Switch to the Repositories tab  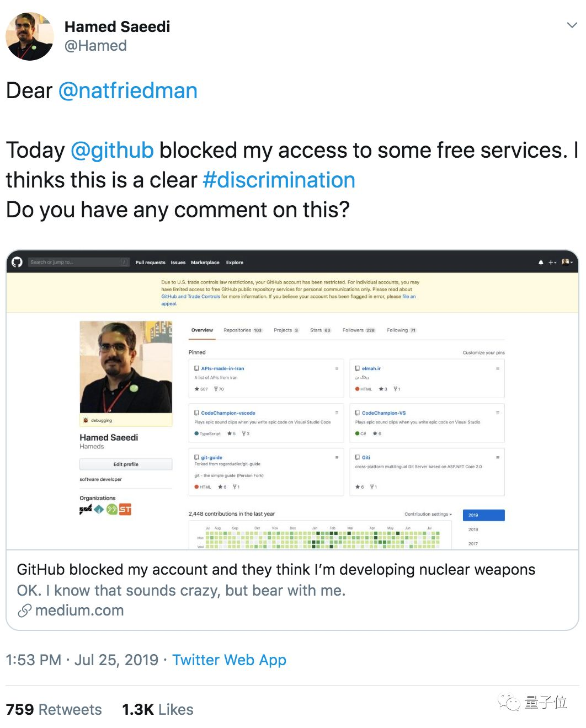point(242,330)
